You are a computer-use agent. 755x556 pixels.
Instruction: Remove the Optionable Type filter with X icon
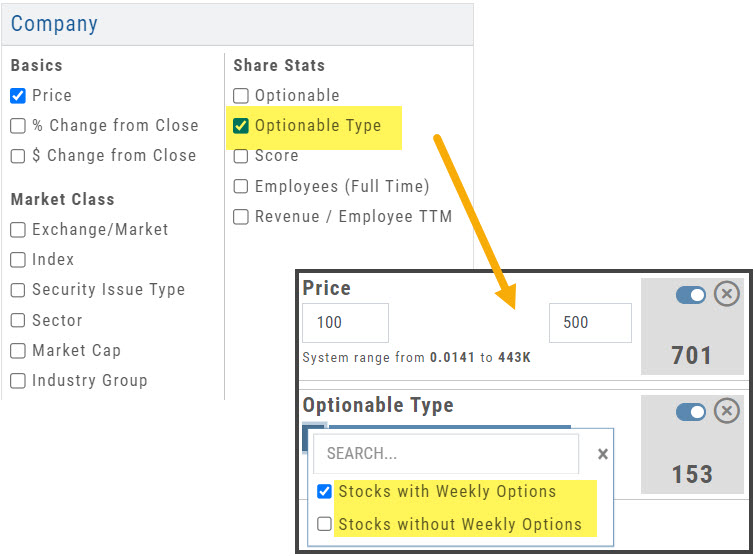(x=727, y=411)
